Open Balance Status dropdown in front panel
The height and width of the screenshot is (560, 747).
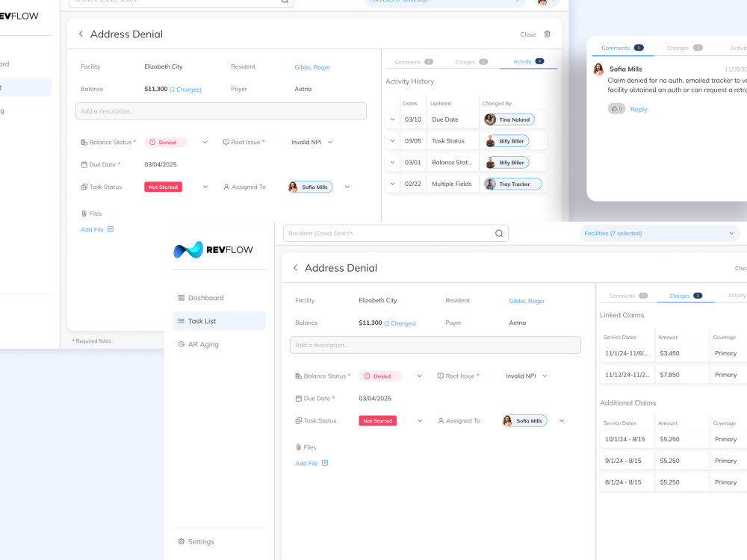click(419, 376)
